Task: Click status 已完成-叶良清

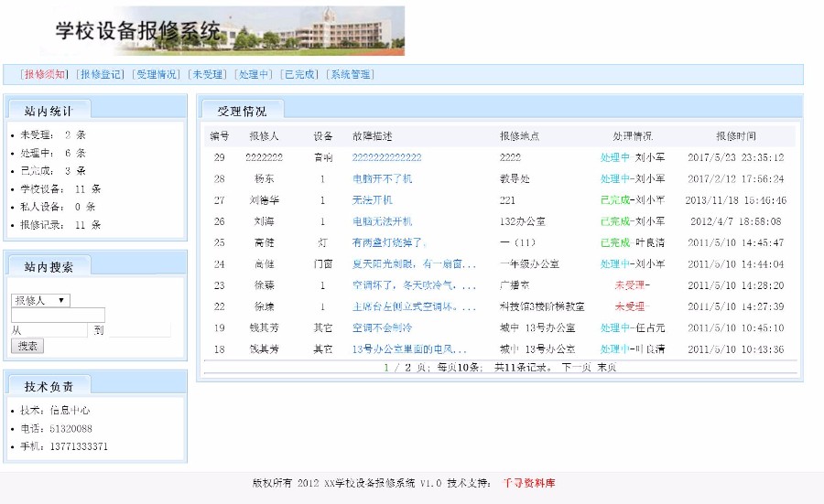Action: tap(632, 242)
